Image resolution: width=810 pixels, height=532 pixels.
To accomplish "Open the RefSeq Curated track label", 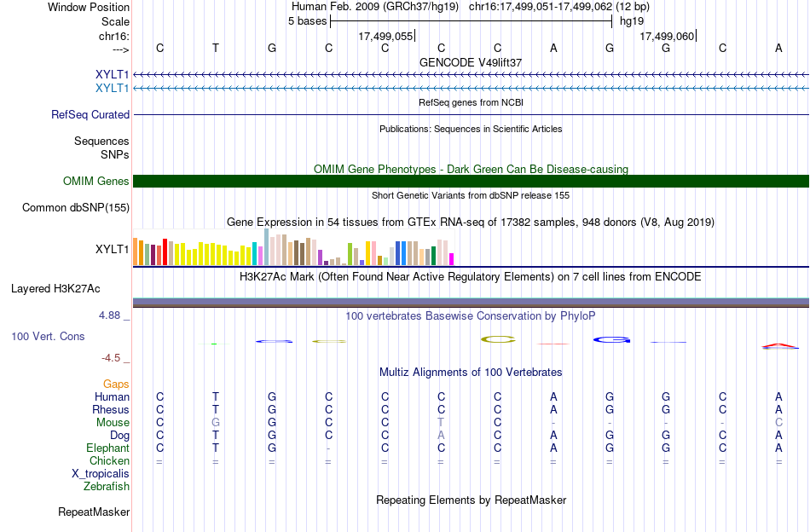I will pos(90,114).
